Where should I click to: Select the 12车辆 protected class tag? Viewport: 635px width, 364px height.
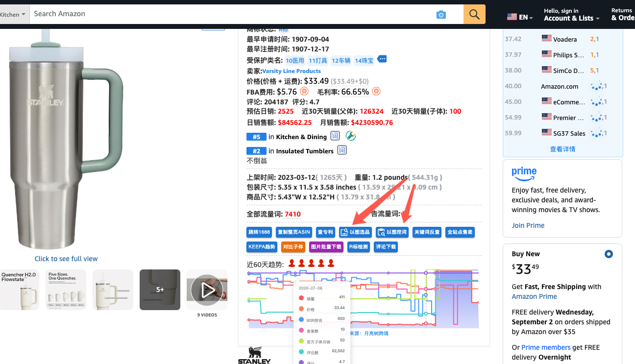click(341, 61)
